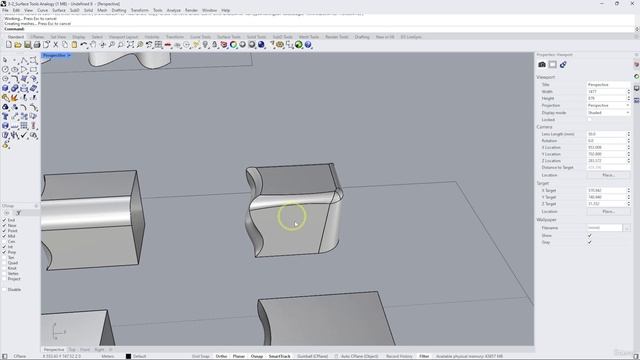Select the Polyline tool in left sidebar

coord(24,60)
